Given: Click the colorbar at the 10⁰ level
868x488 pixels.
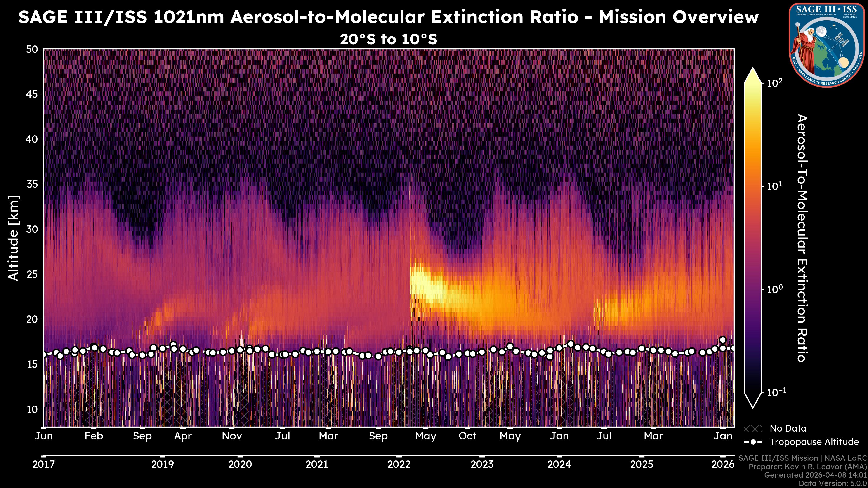Looking at the screenshot, I should (x=753, y=289).
